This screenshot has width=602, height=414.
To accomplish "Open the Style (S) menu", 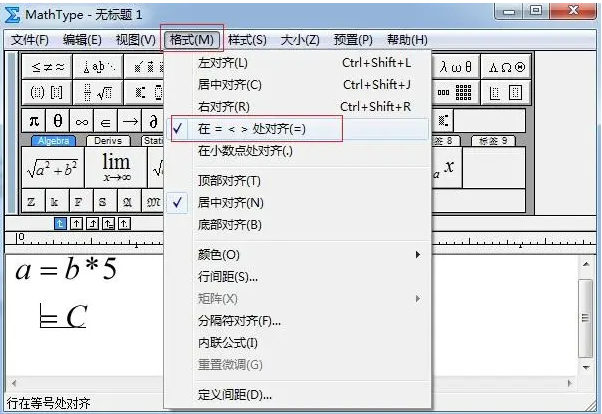I will [247, 40].
